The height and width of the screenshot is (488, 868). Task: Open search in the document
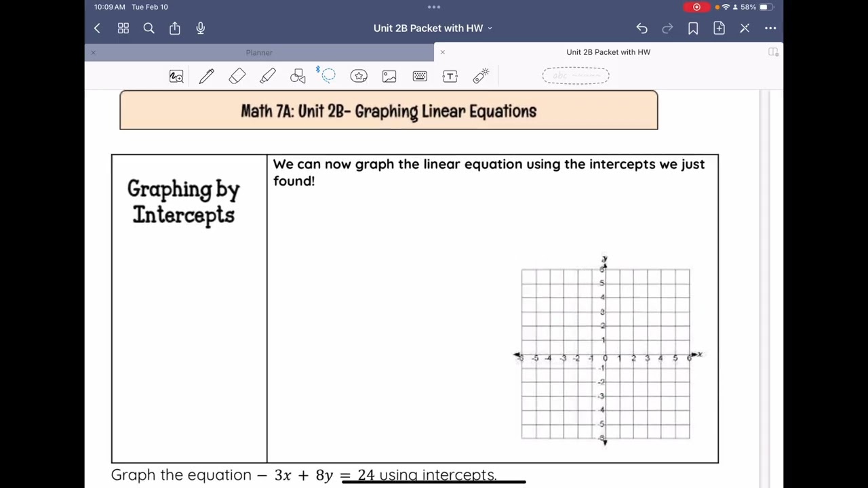(149, 28)
